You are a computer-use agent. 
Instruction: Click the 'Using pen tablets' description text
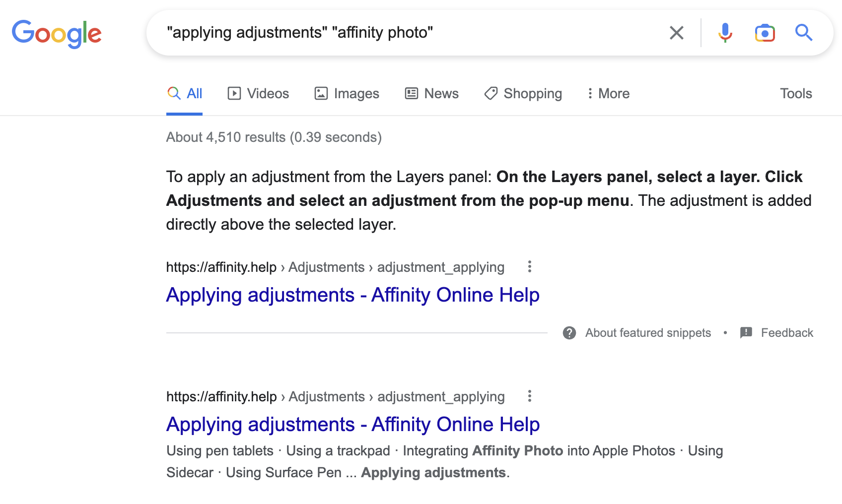[x=220, y=451]
